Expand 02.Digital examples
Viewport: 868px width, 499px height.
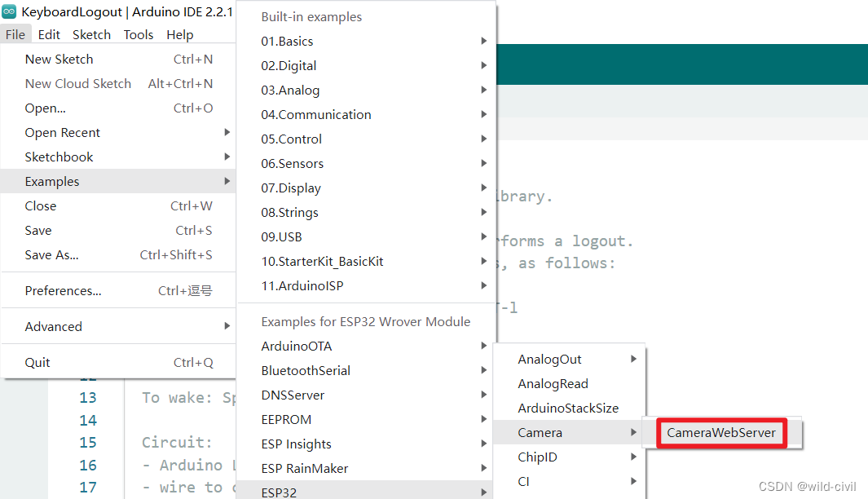click(x=366, y=65)
